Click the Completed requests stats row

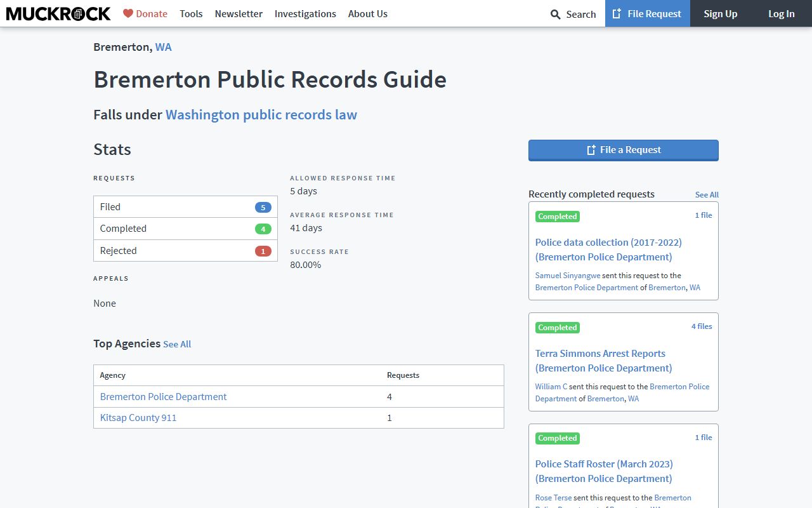click(x=185, y=229)
